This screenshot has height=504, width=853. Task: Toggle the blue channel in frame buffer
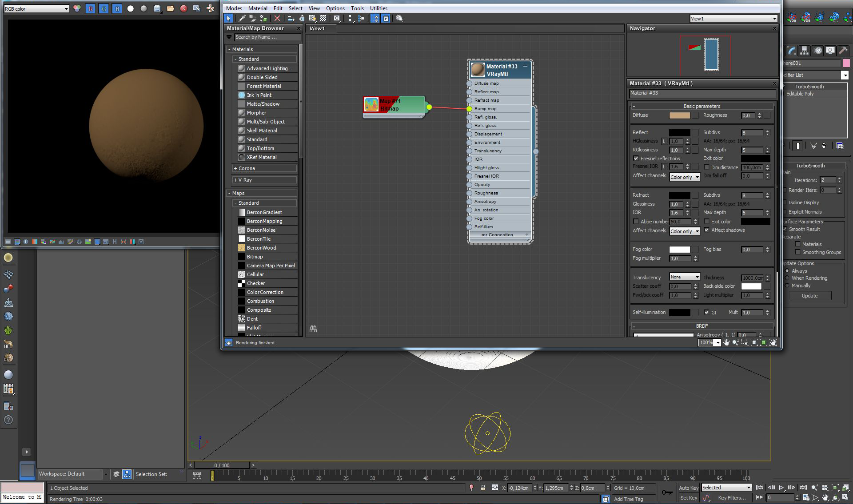117,8
